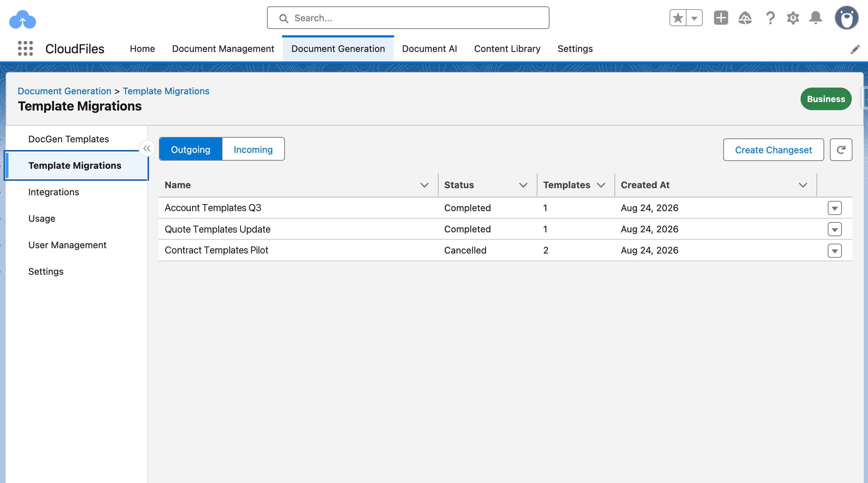
Task: Open the Content Library tab
Action: 507,49
